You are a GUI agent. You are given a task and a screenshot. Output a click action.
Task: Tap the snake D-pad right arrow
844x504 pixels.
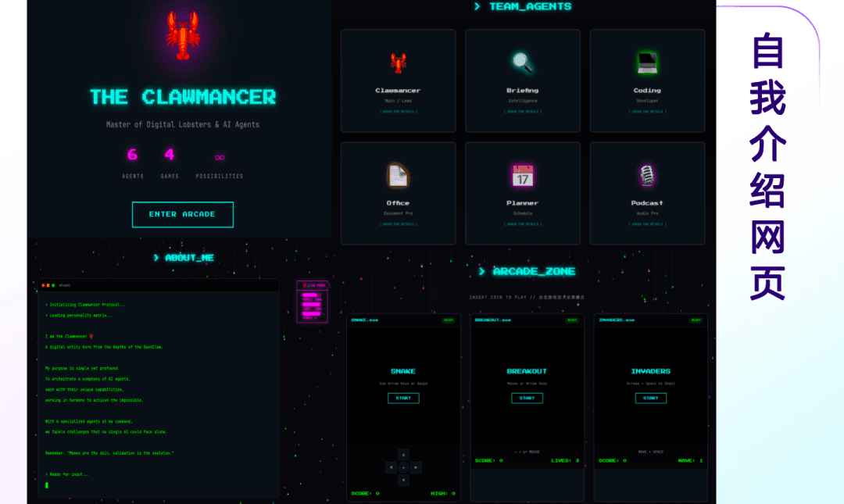point(416,467)
